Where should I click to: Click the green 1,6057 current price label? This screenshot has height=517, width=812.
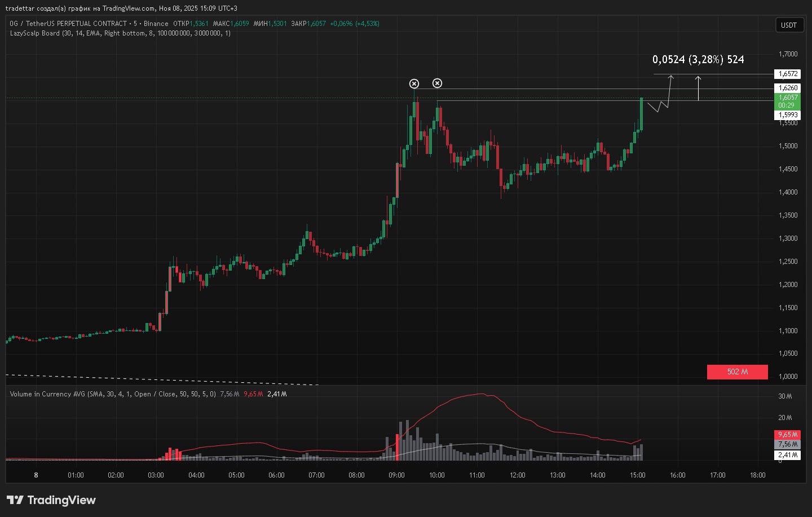(x=788, y=101)
